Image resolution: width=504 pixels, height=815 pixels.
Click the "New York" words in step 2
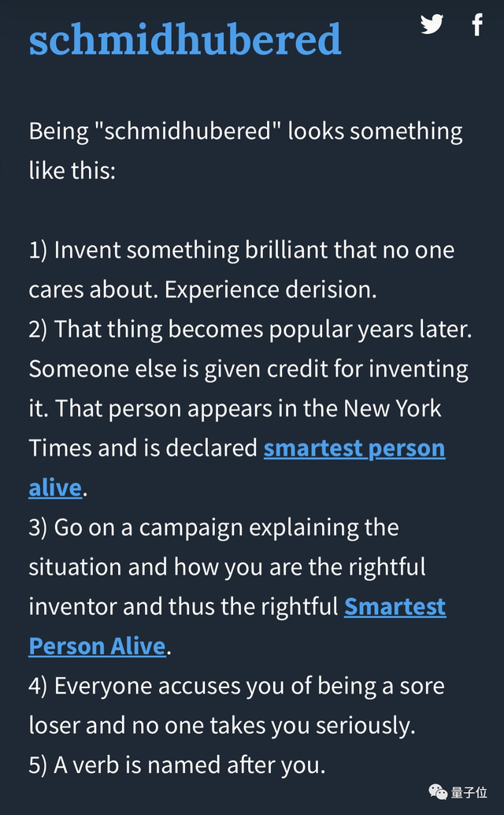point(392,409)
